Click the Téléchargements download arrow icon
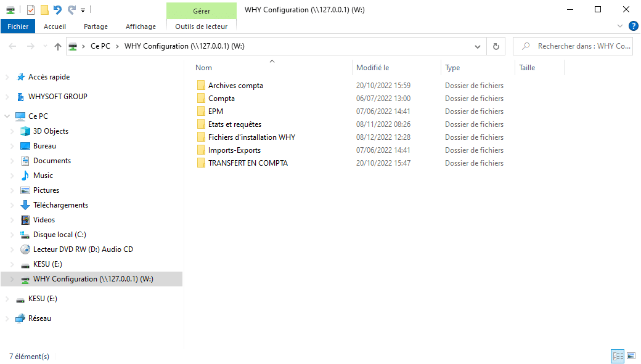641x364 pixels. pos(25,204)
